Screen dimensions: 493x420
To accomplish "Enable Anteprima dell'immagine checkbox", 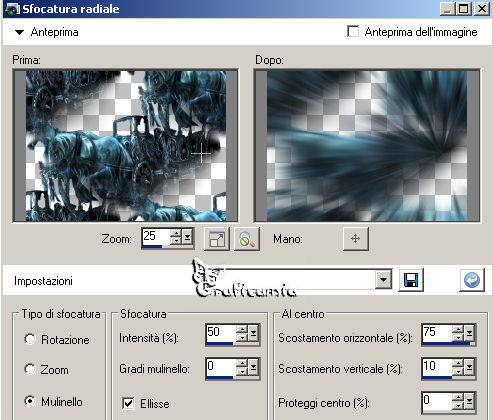I will click(x=353, y=32).
